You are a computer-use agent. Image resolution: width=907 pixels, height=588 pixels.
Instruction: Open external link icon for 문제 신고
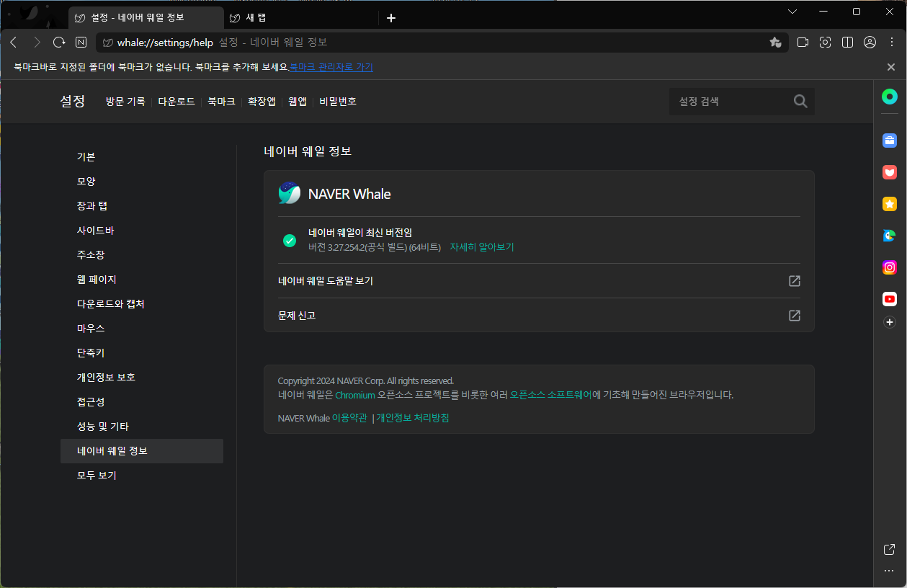[x=795, y=316]
